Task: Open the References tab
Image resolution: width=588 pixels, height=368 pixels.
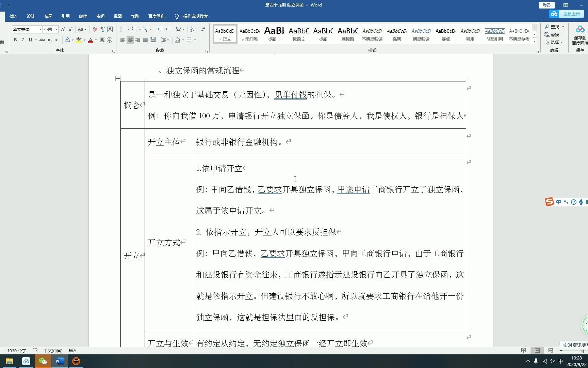Action: point(66,16)
